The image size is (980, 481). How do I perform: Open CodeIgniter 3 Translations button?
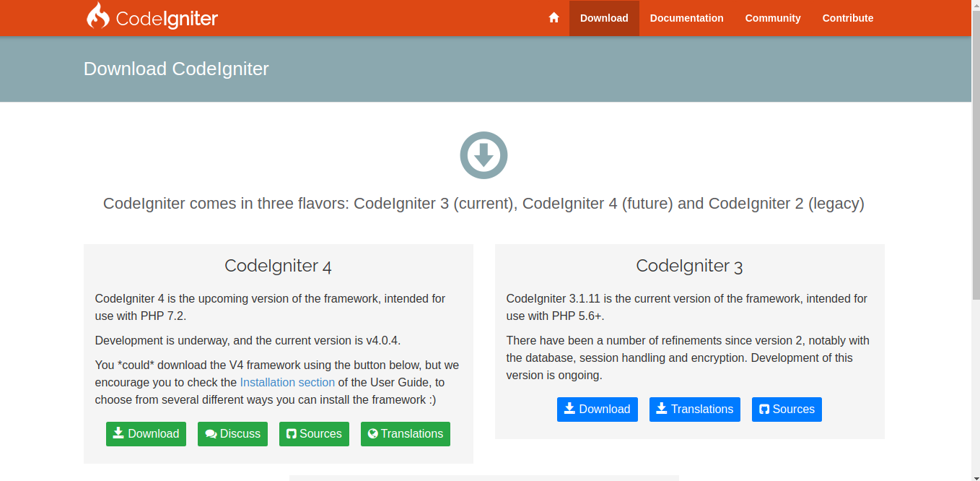pyautogui.click(x=695, y=409)
